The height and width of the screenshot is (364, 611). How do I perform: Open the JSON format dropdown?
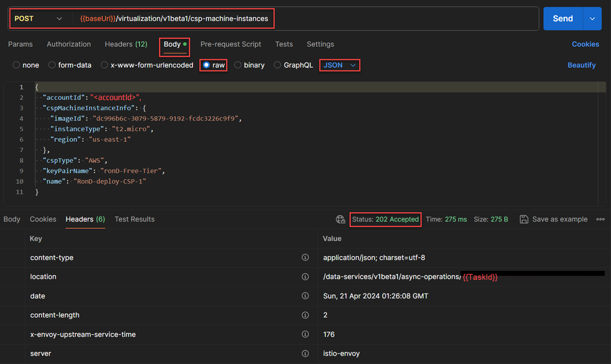(340, 65)
